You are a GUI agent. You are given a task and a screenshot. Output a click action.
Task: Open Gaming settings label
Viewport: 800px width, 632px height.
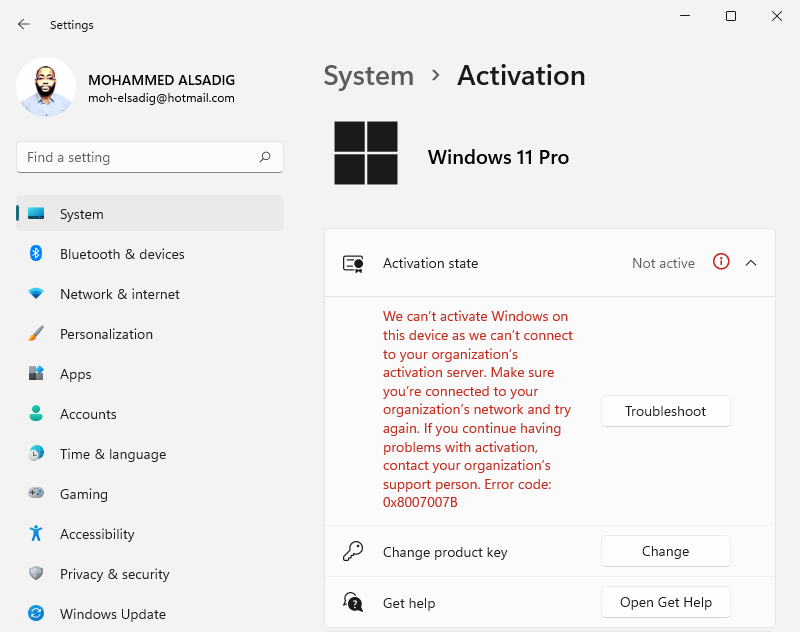pyautogui.click(x=84, y=494)
